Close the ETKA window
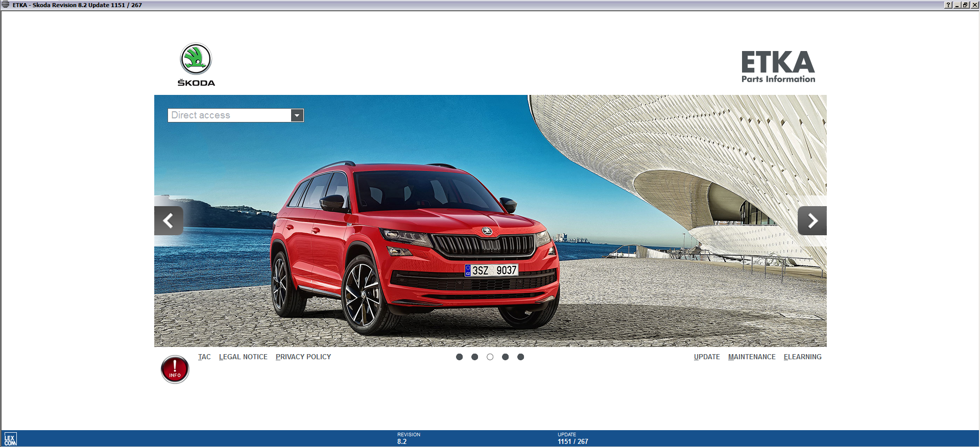The image size is (980, 447). 974,5
